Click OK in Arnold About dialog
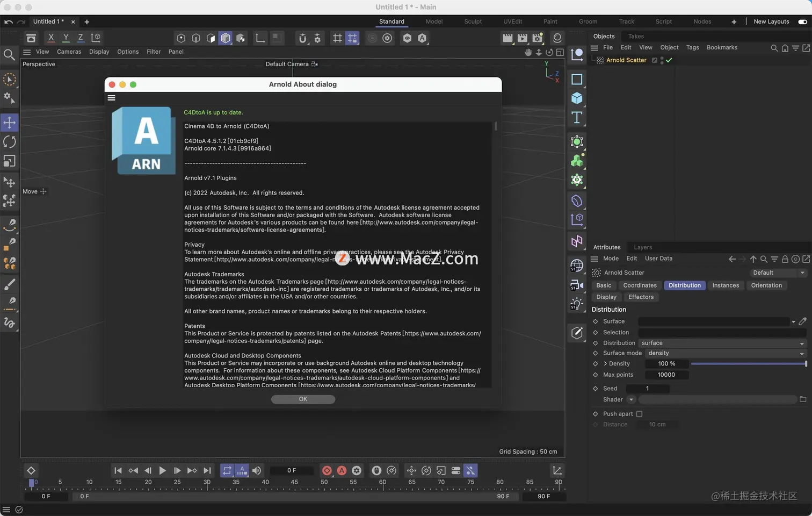Screen dimensions: 812x516 [303, 399]
